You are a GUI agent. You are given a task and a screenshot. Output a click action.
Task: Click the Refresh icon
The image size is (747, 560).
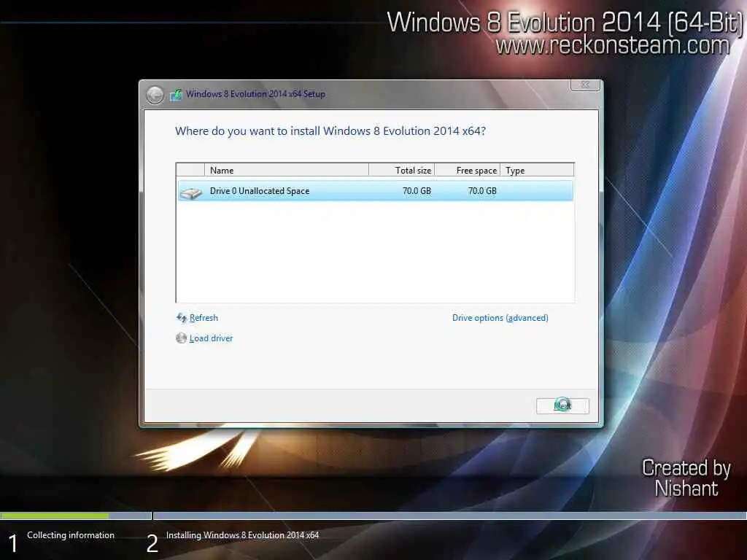182,318
